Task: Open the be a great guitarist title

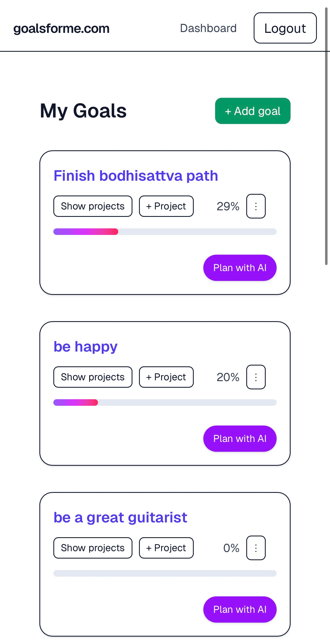Action: point(120,517)
